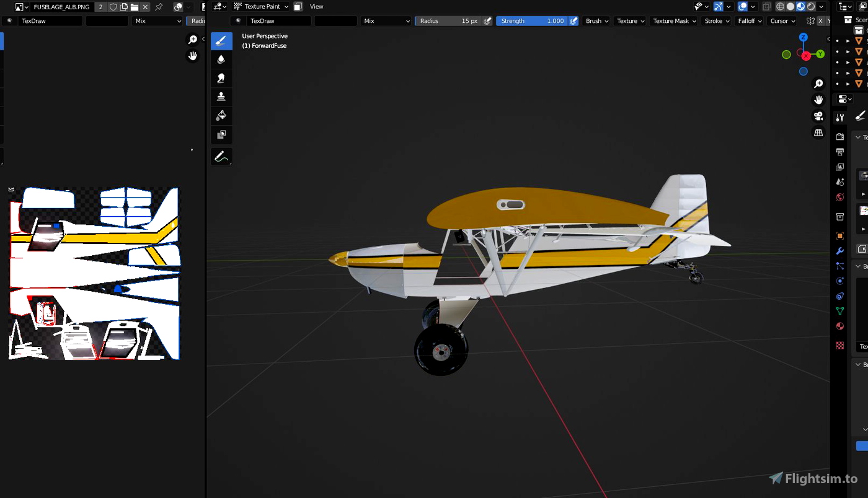Open World Properties using the globe icon
Viewport: 868px width, 498px height.
tap(839, 197)
